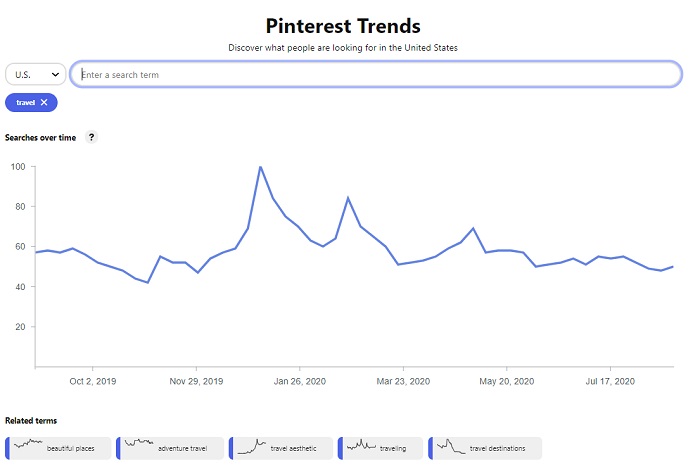Click the adventure travel sparkline icon

click(138, 443)
